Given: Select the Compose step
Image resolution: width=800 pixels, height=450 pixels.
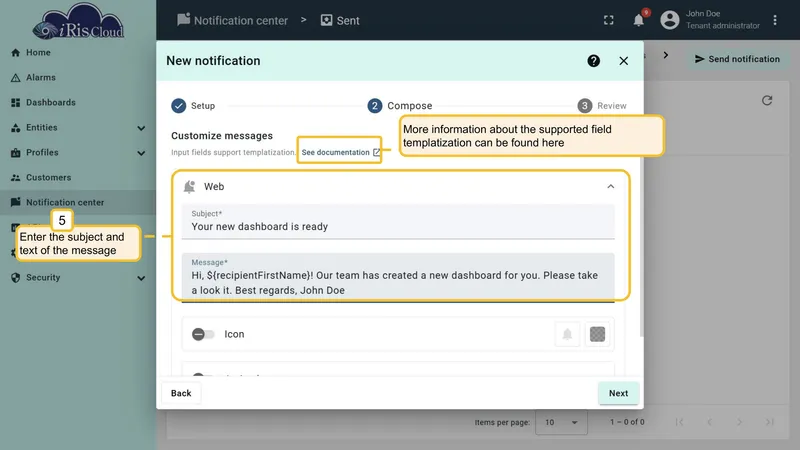Looking at the screenshot, I should point(400,106).
